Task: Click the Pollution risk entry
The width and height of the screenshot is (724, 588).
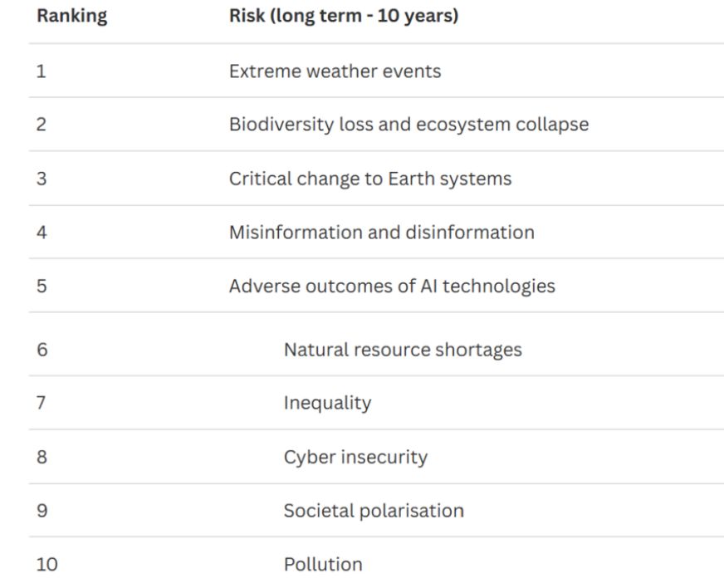Action: 323,565
